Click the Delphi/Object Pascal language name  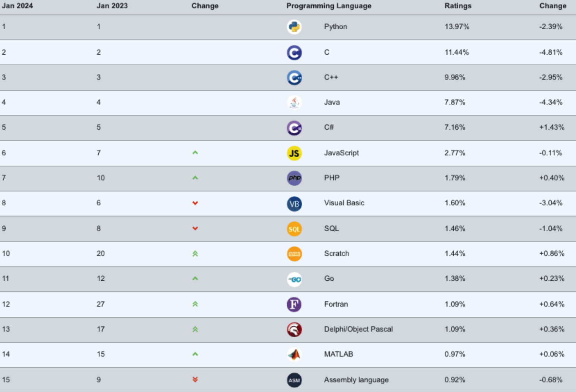(x=358, y=329)
